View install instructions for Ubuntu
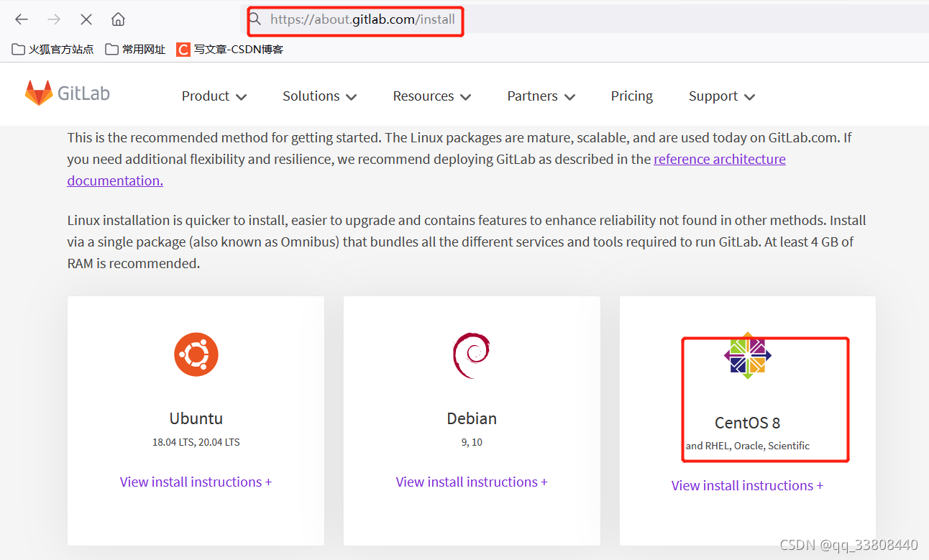Screen dimensions: 929x560 [x=196, y=482]
